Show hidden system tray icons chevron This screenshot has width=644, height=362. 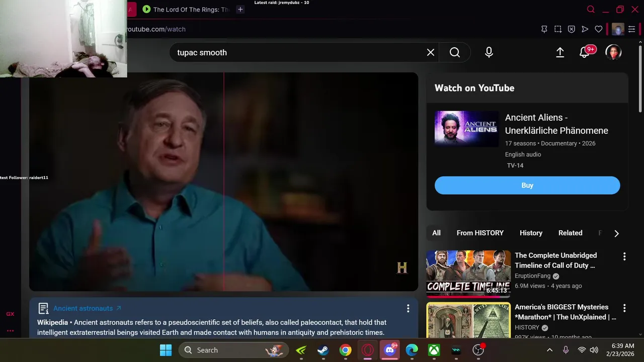click(x=550, y=350)
